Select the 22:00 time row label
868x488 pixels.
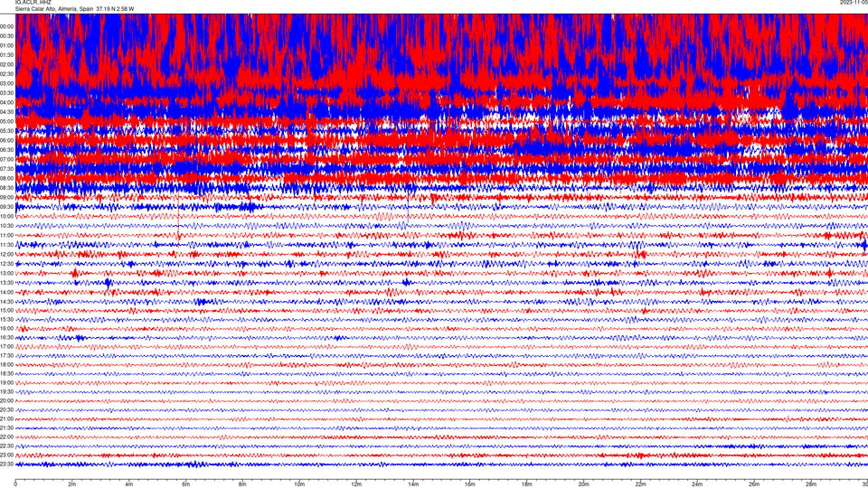6,437
